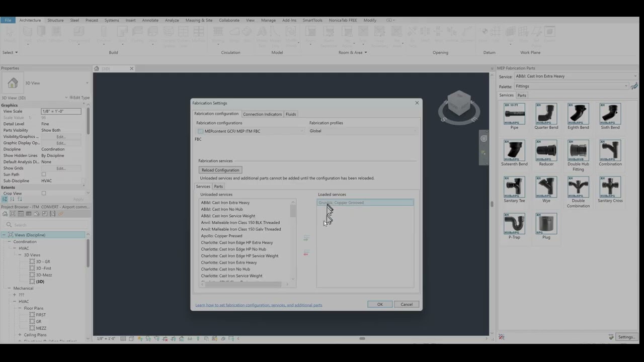The width and height of the screenshot is (644, 362).
Task: Select the Quarter Bend fitting
Action: 546,116
